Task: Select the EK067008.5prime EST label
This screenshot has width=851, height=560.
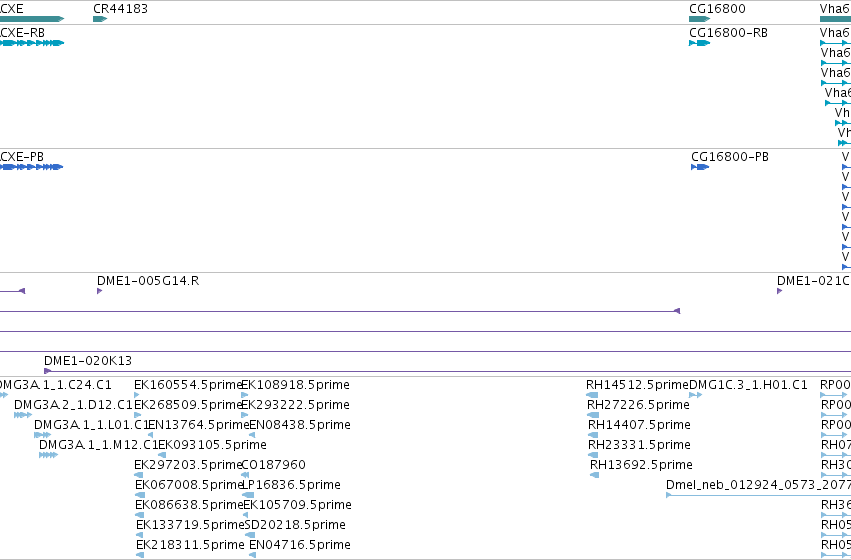Action: click(x=189, y=485)
